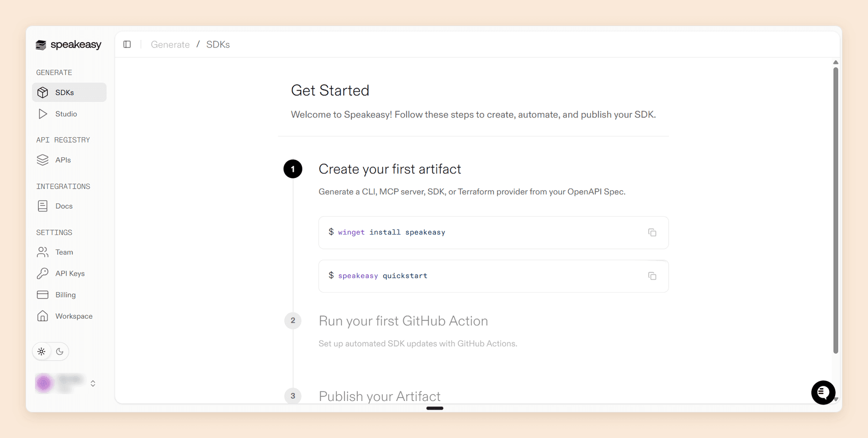Open the Docs integration page

pos(69,206)
